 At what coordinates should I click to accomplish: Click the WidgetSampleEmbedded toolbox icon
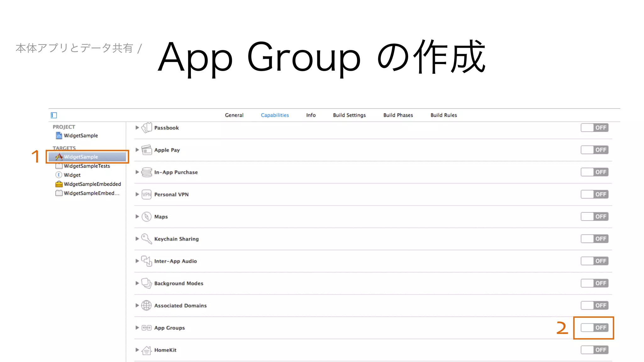pyautogui.click(x=59, y=184)
